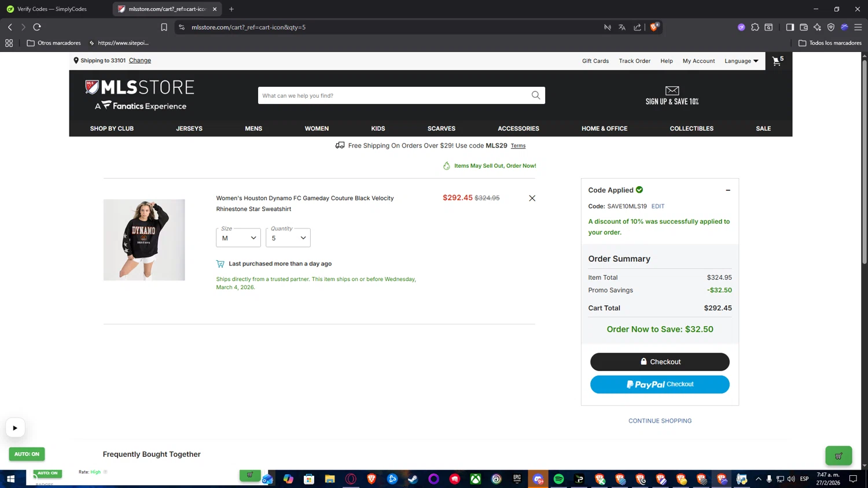Click the product title Women's Houston Dynamo sweatshirt
The height and width of the screenshot is (488, 868).
point(305,204)
